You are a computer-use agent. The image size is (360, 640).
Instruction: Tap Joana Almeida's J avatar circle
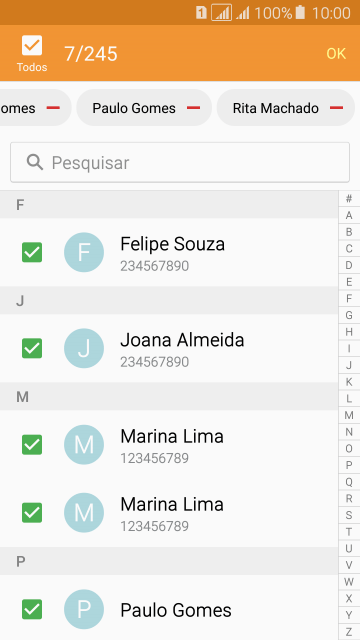[x=84, y=349]
